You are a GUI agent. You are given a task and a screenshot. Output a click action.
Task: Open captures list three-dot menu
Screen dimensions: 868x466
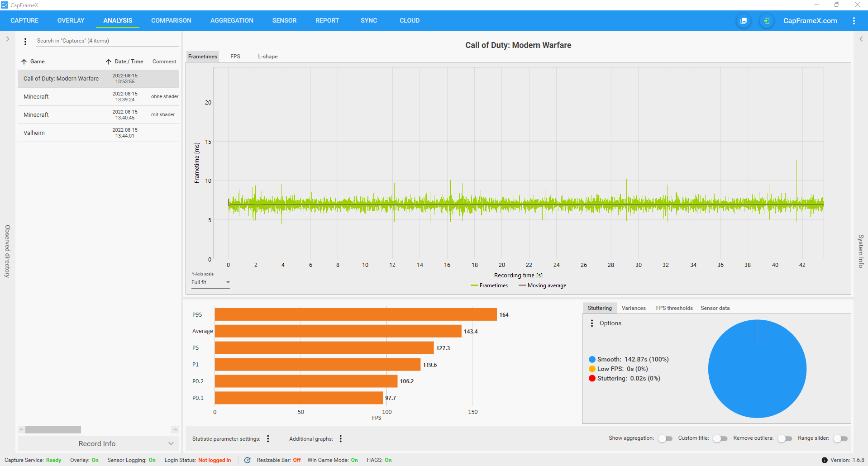tap(25, 41)
